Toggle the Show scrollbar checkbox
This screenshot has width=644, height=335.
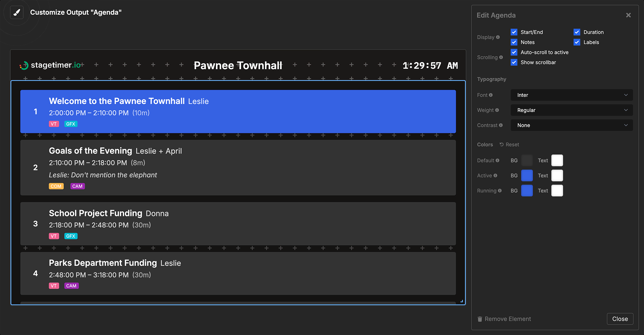tap(514, 62)
